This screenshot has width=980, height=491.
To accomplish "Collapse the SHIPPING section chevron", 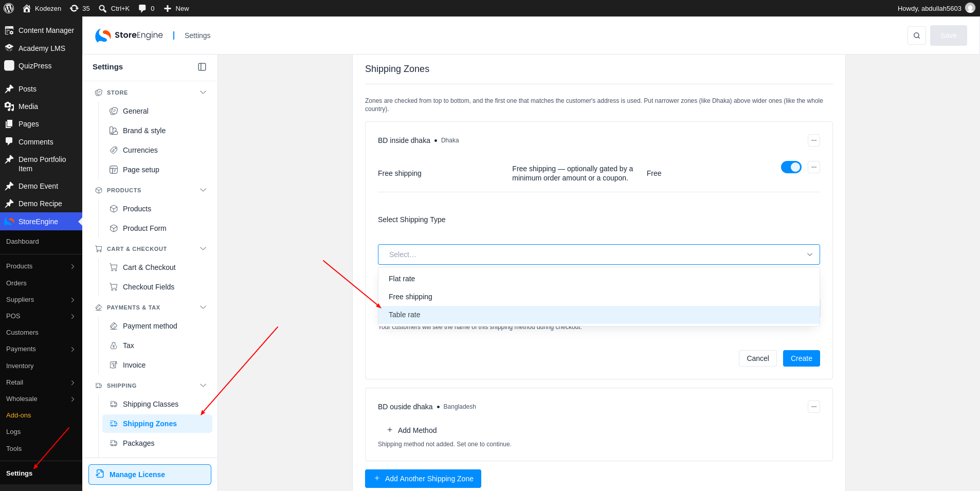I will tap(203, 386).
